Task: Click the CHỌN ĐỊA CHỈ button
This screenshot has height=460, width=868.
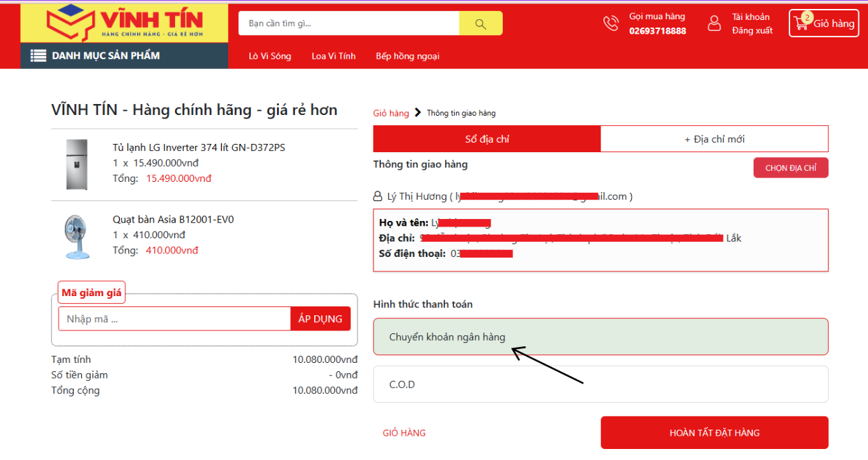Action: (791, 168)
